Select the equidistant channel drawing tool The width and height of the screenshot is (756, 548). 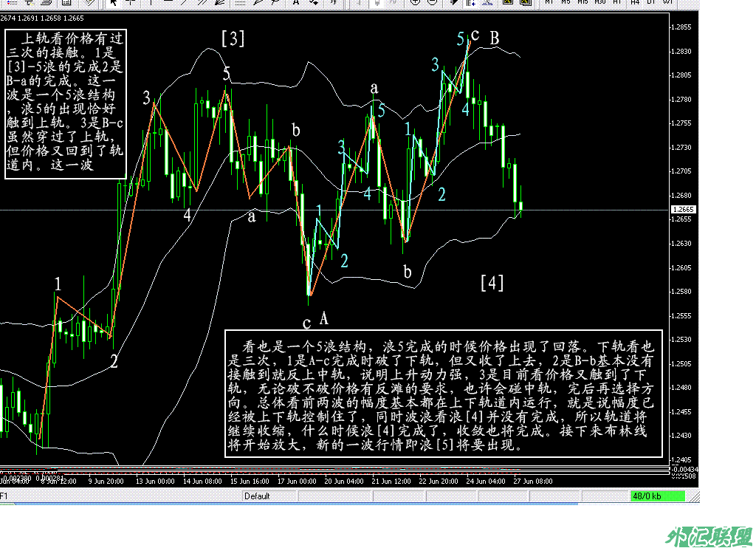click(x=202, y=2)
